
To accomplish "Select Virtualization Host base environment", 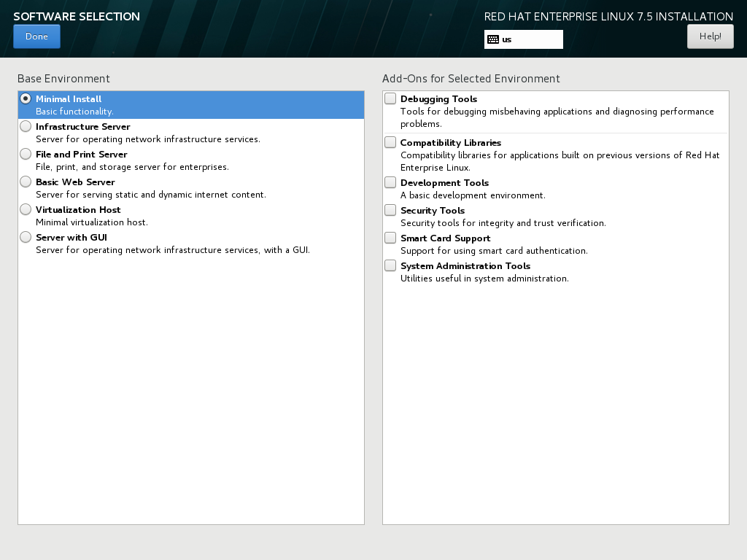I will [x=26, y=209].
